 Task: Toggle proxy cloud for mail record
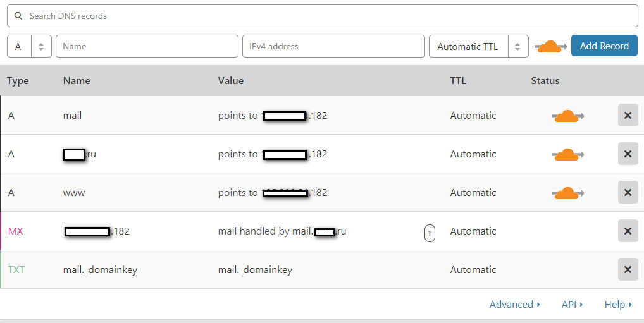point(567,116)
